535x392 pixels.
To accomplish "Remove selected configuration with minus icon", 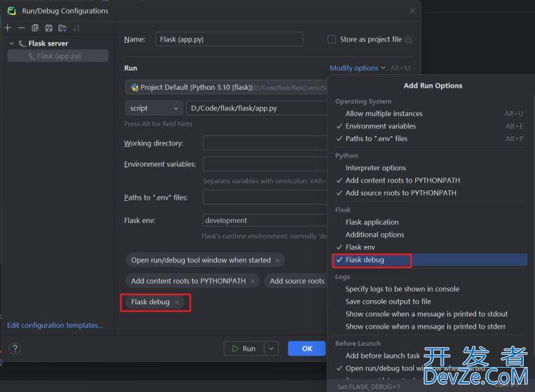I will [x=21, y=28].
